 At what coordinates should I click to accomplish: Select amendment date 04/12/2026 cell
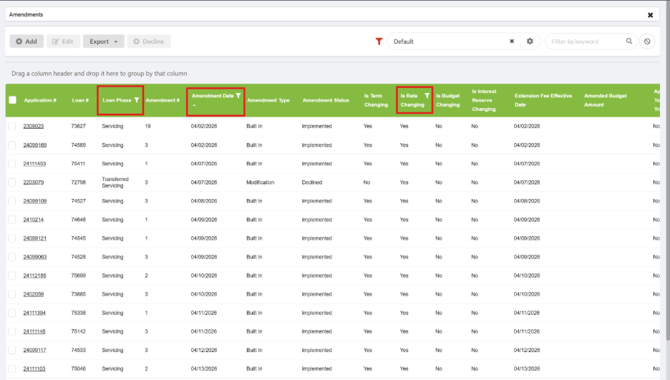pos(204,350)
